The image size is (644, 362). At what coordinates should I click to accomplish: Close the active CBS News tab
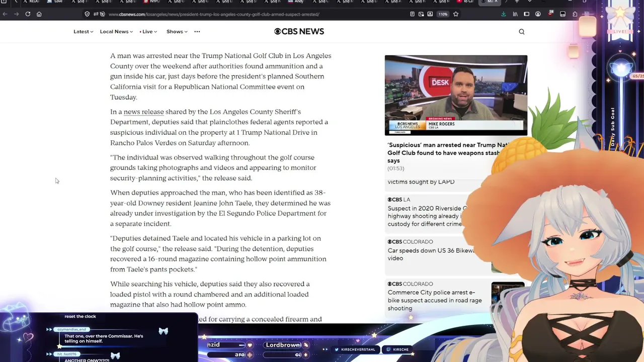click(496, 2)
